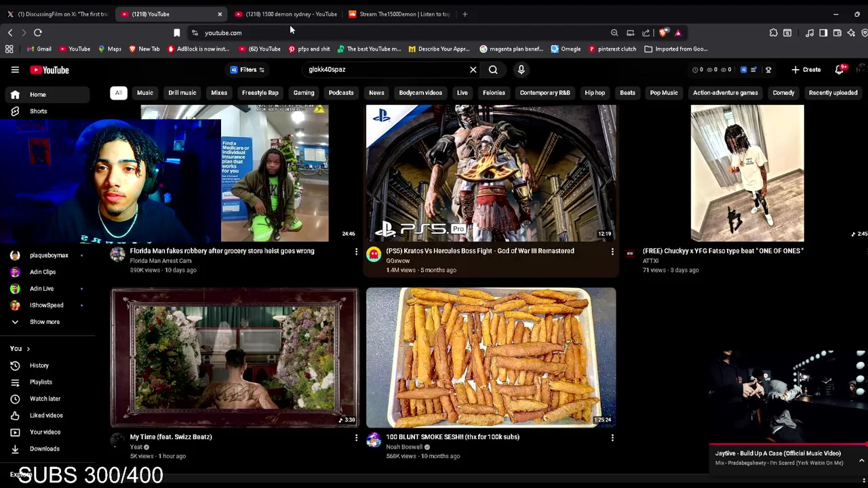Open the Maps bookmark
Viewport: 868px width, 488px height.
(109, 49)
